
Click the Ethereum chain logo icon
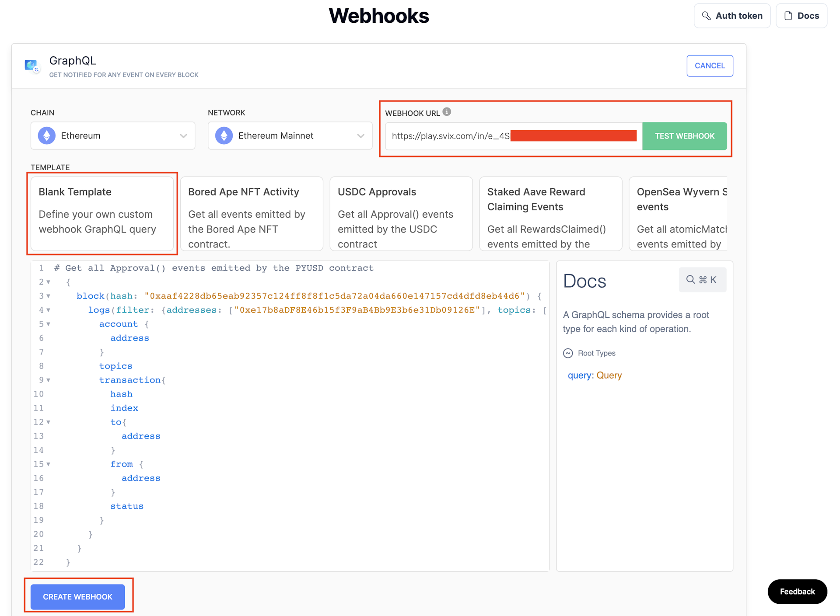(47, 136)
